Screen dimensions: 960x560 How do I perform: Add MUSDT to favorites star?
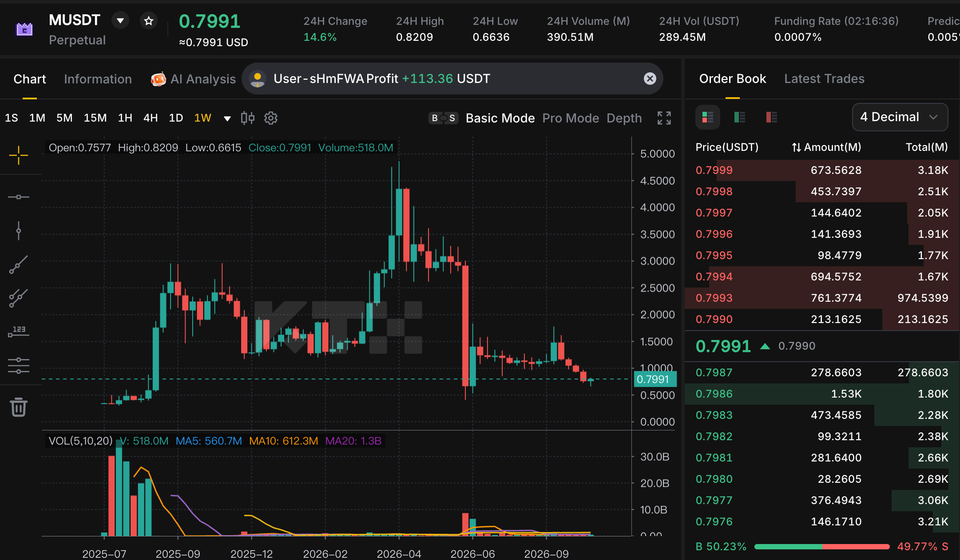click(x=149, y=20)
